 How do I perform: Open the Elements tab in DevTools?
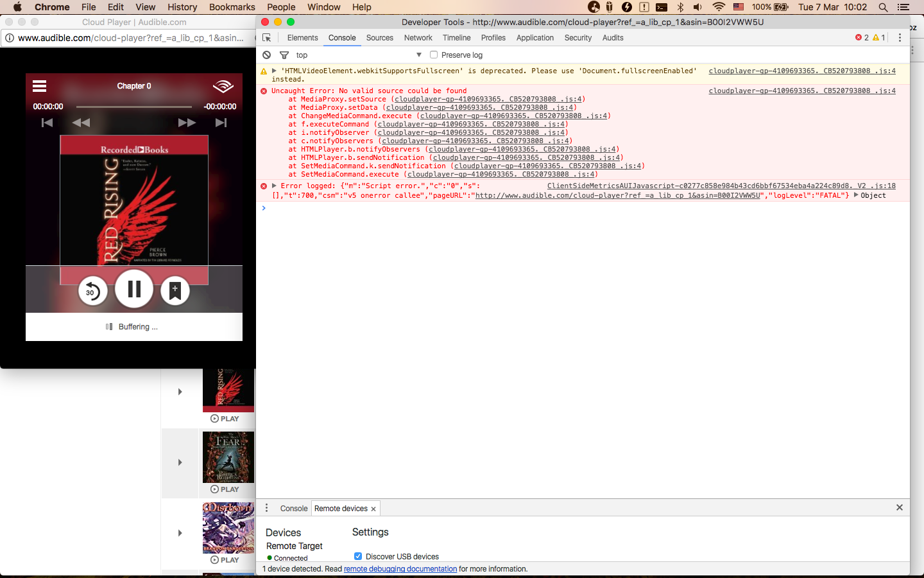click(302, 38)
